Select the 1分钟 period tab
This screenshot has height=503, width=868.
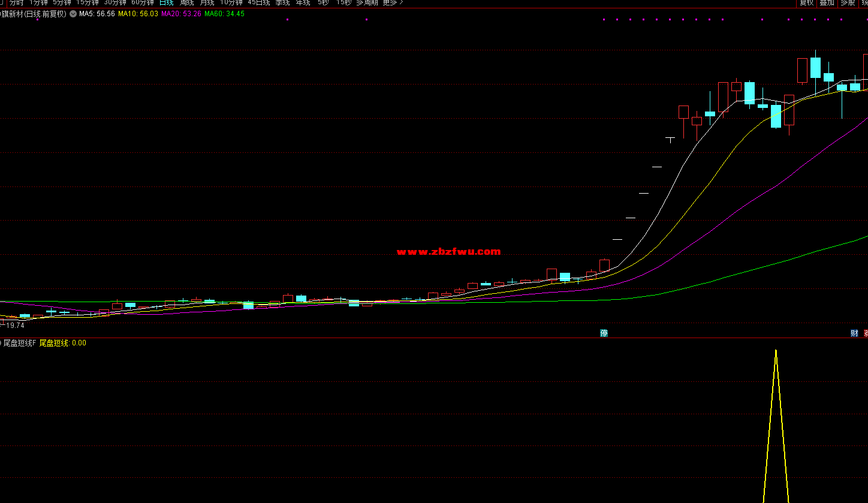coord(38,2)
